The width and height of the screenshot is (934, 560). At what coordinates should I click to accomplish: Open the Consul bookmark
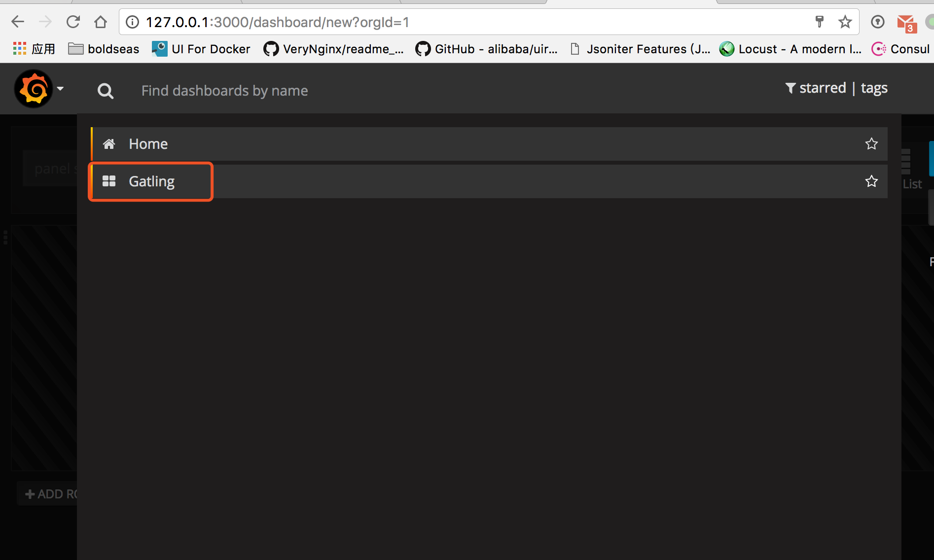[900, 49]
